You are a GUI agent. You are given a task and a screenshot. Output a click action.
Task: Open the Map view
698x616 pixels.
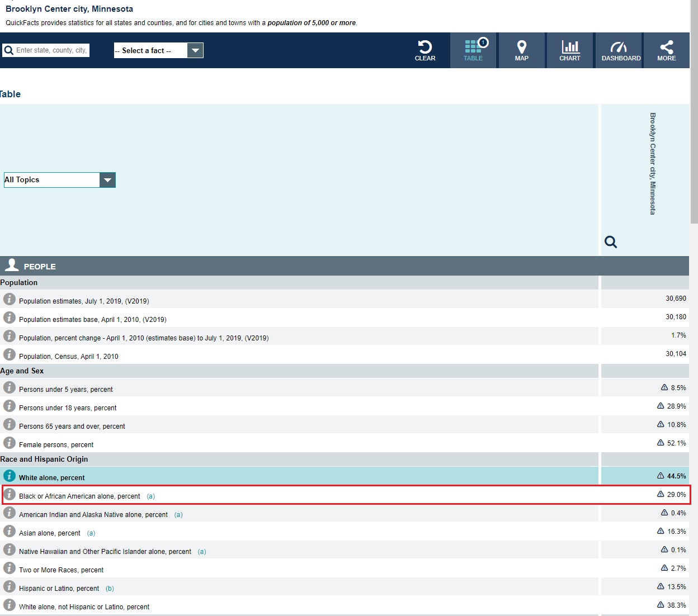521,50
